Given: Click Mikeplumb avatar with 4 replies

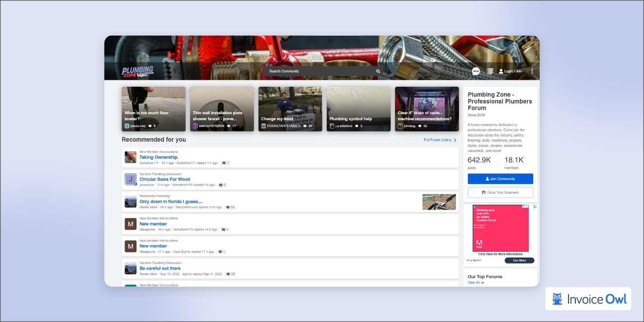Looking at the screenshot, I should (x=131, y=224).
